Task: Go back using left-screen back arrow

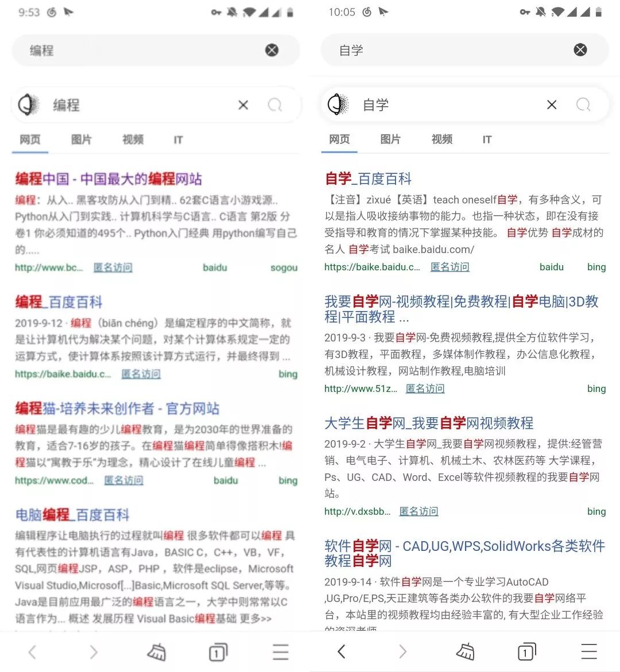Action: (32, 652)
